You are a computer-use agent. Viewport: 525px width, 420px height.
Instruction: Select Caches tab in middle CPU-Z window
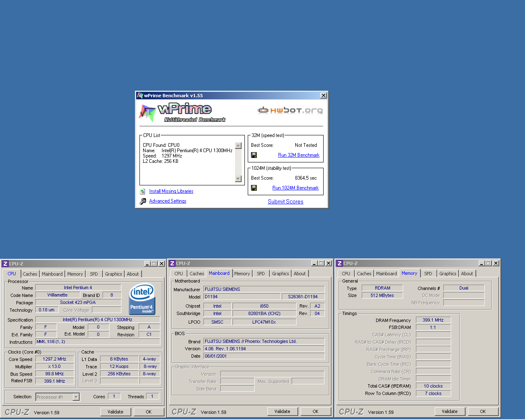(x=197, y=274)
